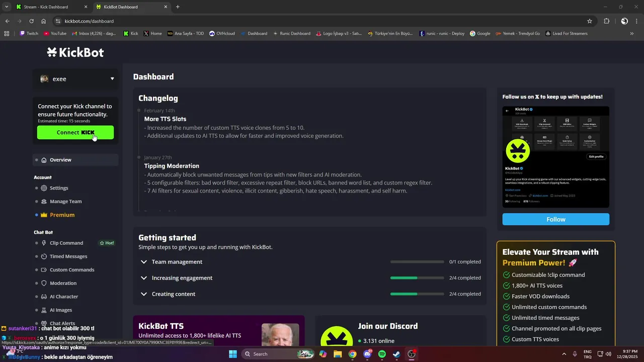Click Tipping Moderation changelog heading

click(172, 166)
